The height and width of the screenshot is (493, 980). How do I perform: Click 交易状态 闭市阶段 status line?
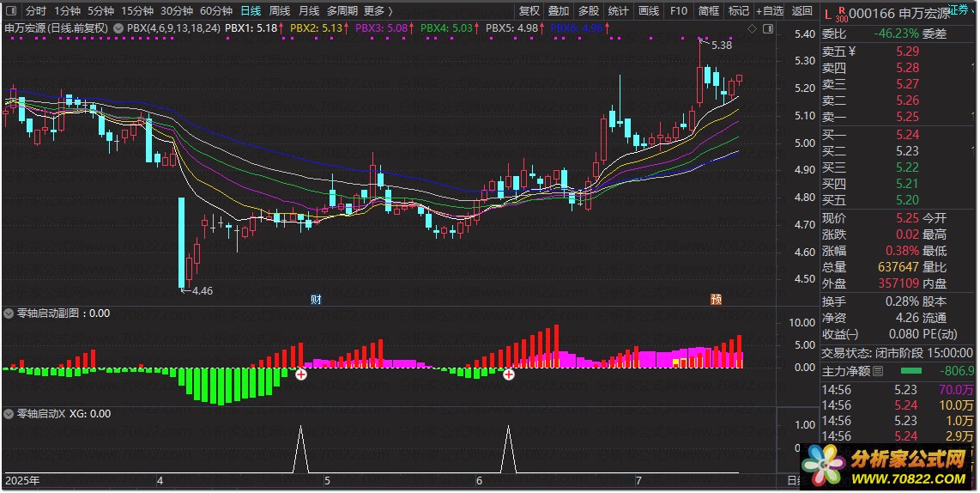pos(898,353)
